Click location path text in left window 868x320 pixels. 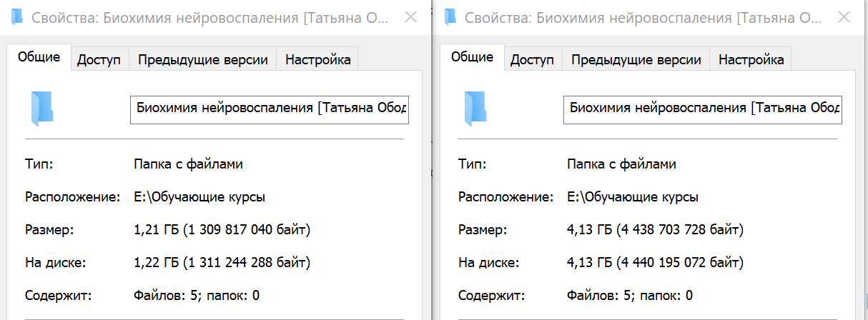[199, 197]
